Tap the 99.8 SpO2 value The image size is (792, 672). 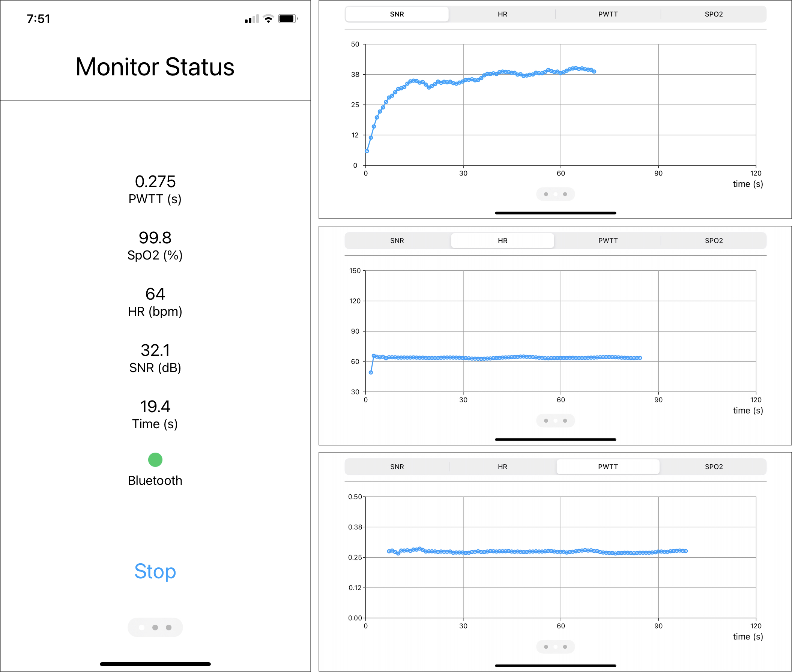[155, 238]
